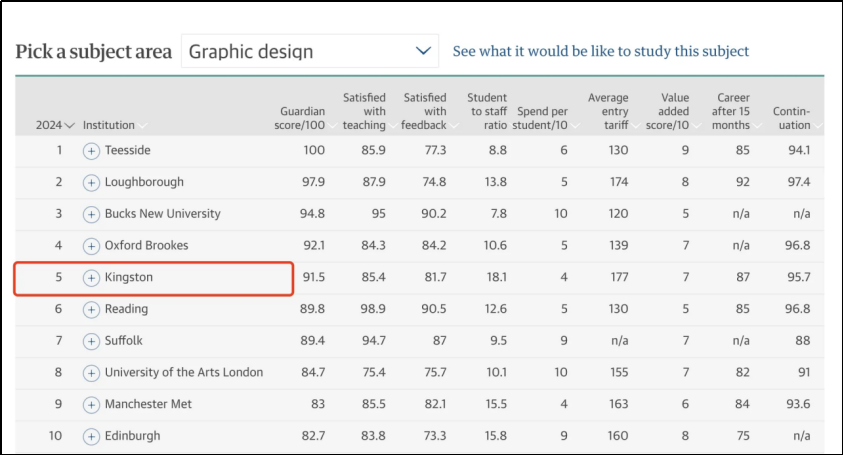The width and height of the screenshot is (843, 455).
Task: Click the plus icon next to Reading
Action: [91, 309]
